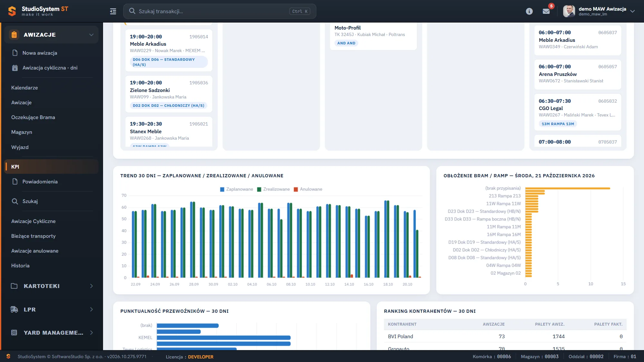The image size is (644, 362).
Task: Collapse the sidebar with the menu toggle icon
Action: [x=113, y=11]
